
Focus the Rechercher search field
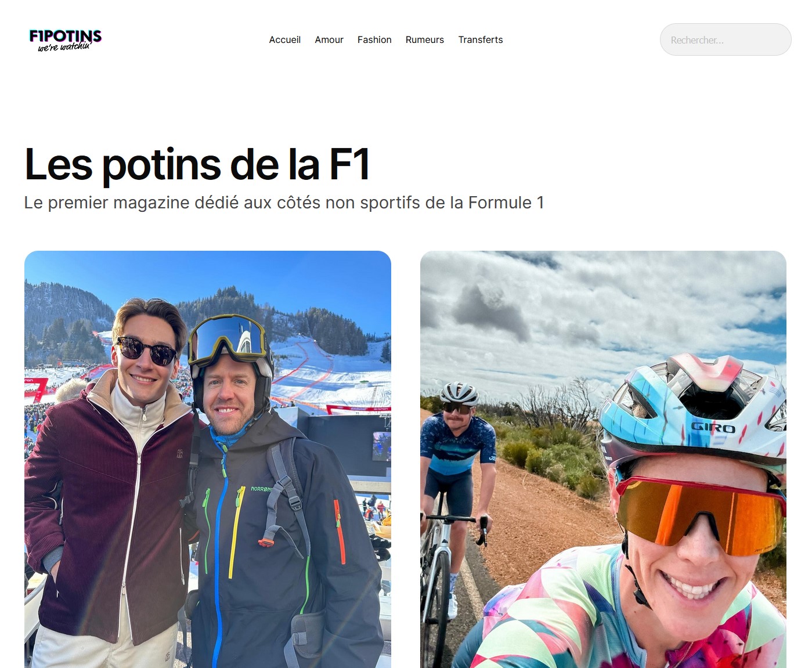pos(726,39)
